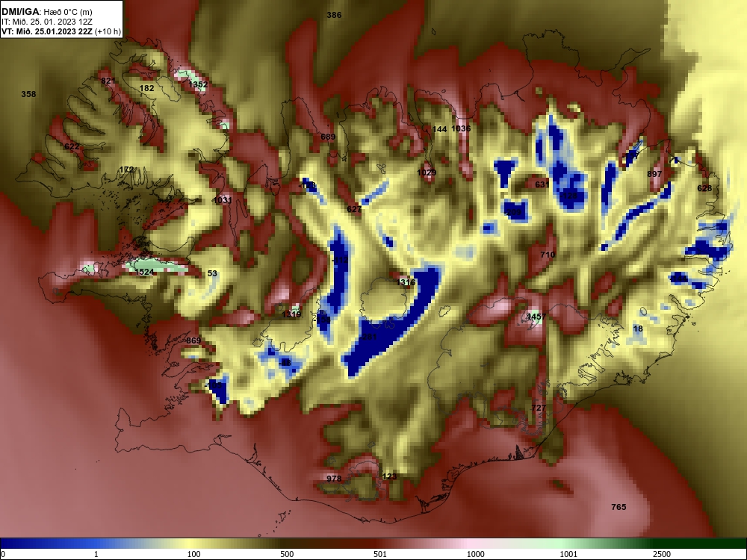Click the 144 map value
747x560 pixels.
click(x=439, y=129)
